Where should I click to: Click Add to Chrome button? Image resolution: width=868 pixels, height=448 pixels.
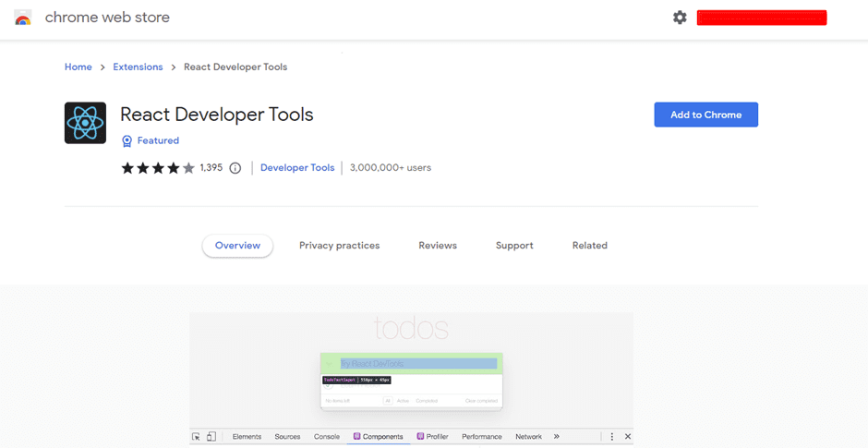point(705,115)
